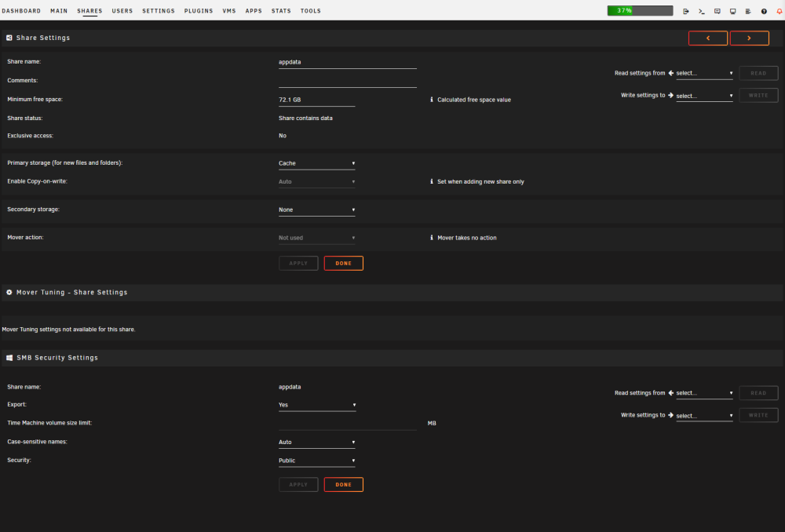
Task: Click Done in SMB Security Settings
Action: coord(344,484)
